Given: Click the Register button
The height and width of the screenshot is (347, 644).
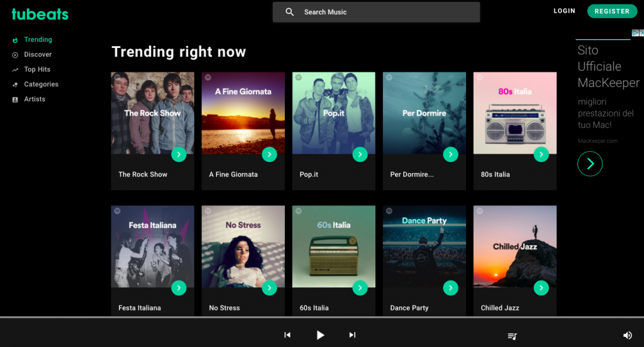Looking at the screenshot, I should (611, 11).
